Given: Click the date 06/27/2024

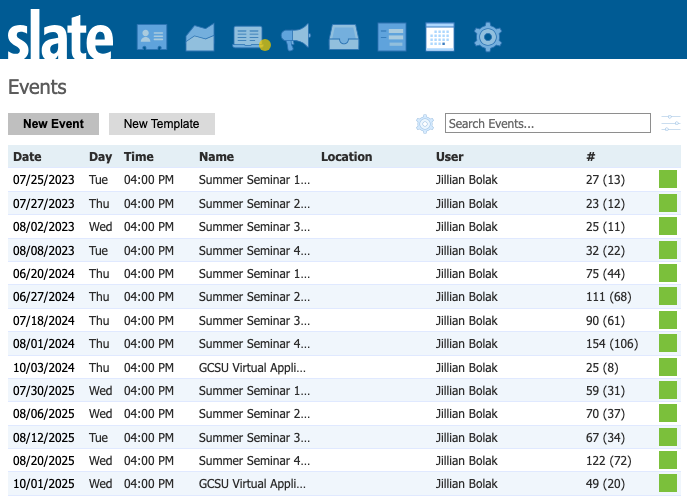Looking at the screenshot, I should 44,297.
